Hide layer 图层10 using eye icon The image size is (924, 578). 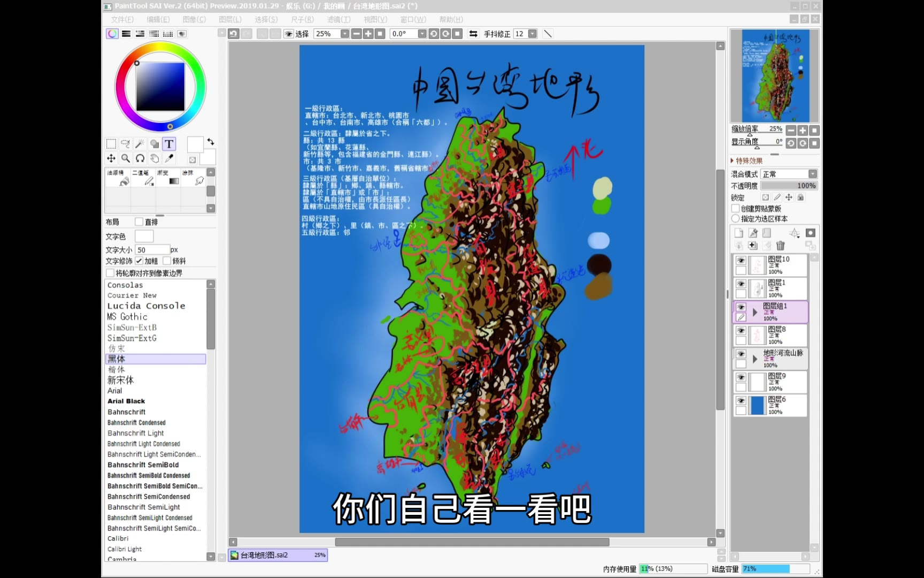(741, 261)
